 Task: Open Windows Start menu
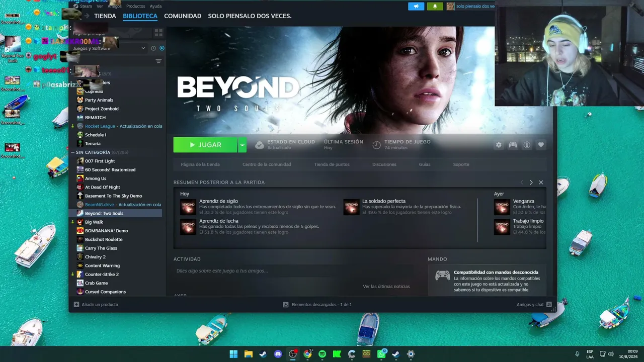pyautogui.click(x=233, y=354)
